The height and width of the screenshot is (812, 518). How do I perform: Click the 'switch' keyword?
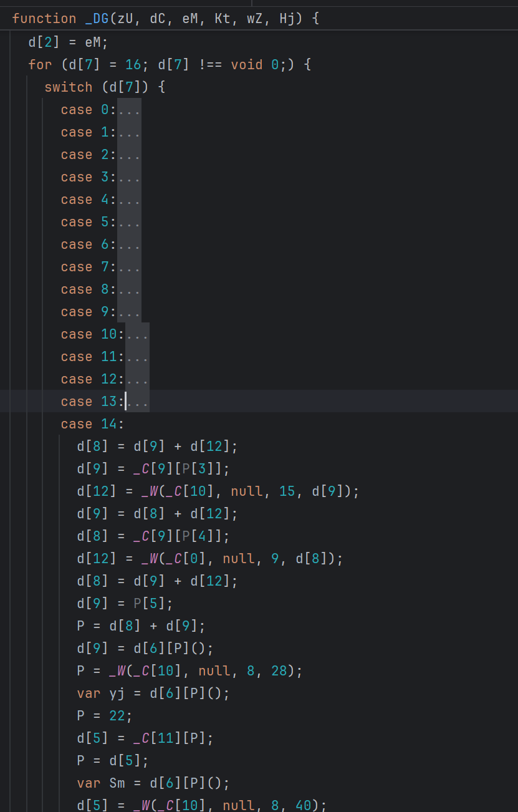click(x=69, y=87)
